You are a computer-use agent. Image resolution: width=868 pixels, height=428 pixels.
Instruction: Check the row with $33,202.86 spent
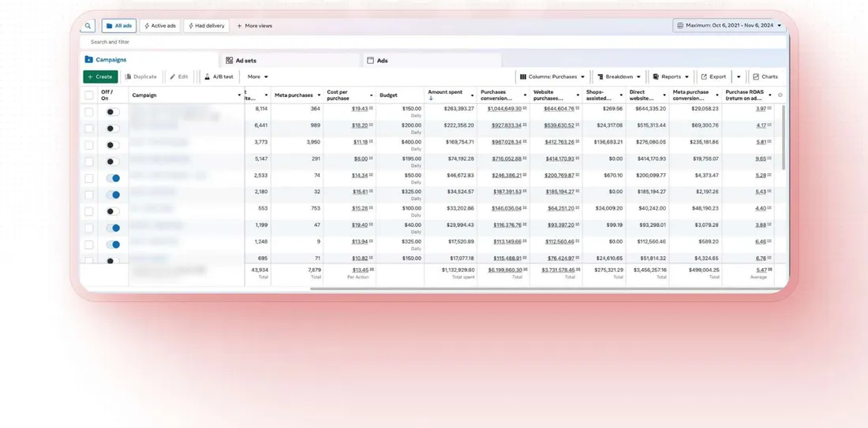click(88, 211)
